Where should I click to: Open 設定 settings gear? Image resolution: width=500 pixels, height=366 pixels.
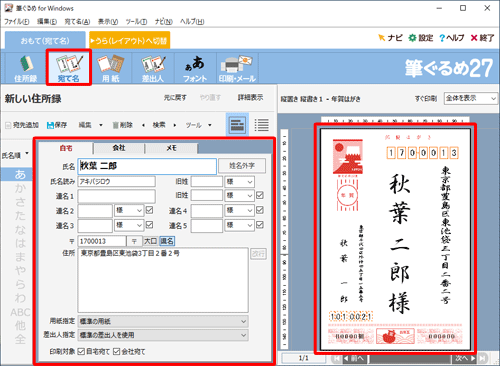(421, 38)
